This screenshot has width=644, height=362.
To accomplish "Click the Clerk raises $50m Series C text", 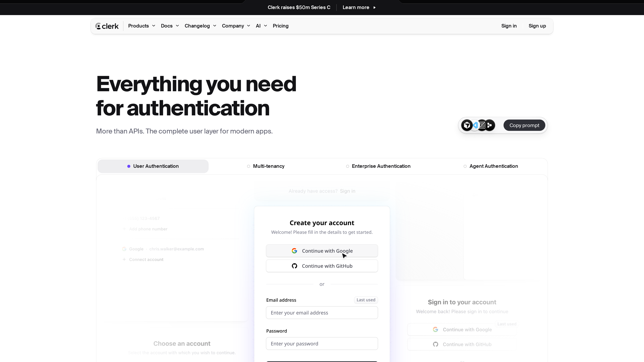I will click(x=299, y=8).
